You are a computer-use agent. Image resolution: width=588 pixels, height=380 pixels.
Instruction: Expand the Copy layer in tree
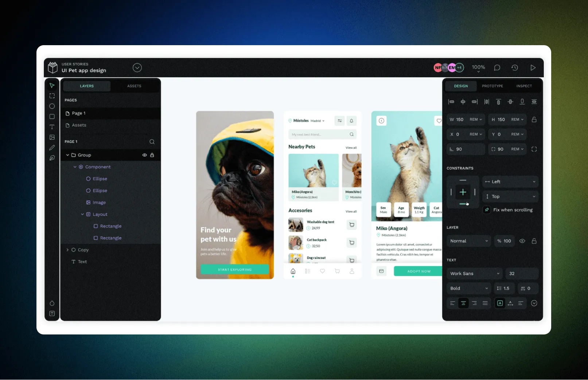[x=67, y=250]
